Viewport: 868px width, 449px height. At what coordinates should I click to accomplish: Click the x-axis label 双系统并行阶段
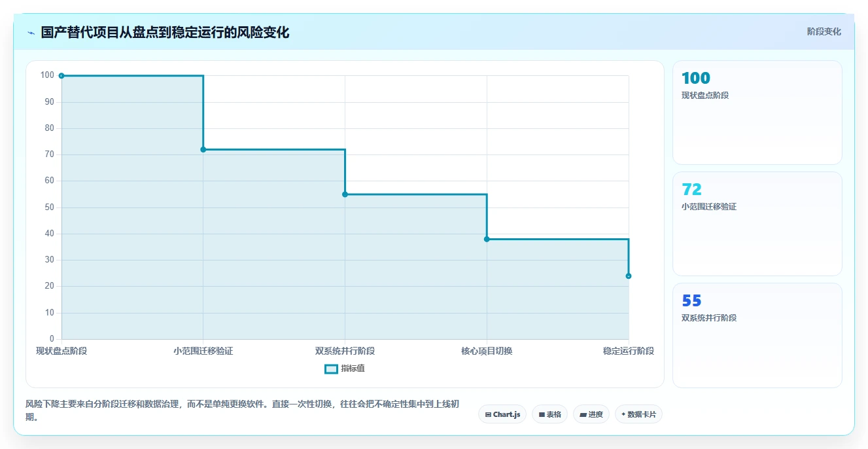(345, 351)
